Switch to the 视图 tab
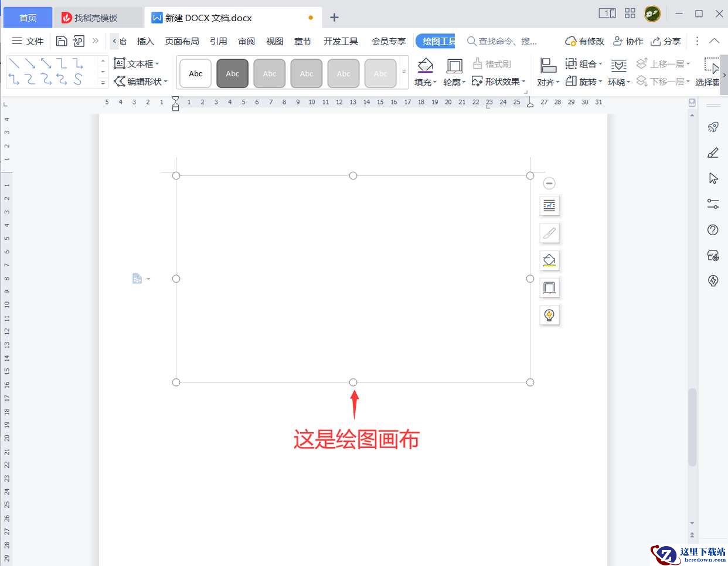The height and width of the screenshot is (566, 728). click(x=275, y=41)
